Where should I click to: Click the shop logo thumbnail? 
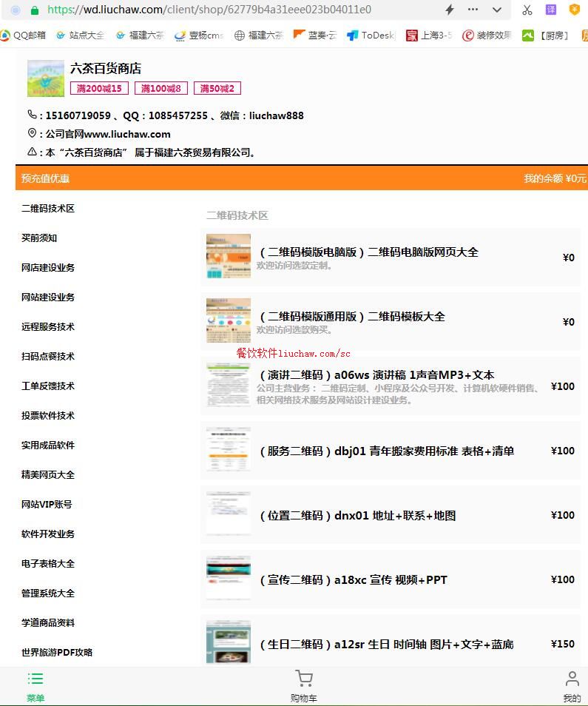pos(45,78)
